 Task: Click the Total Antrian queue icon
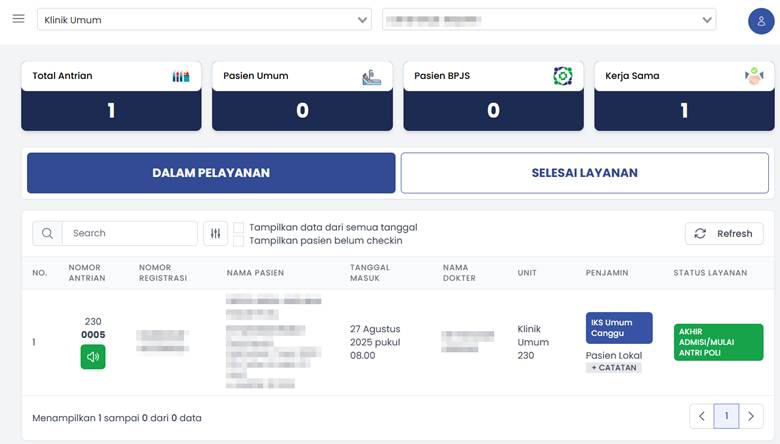point(181,76)
